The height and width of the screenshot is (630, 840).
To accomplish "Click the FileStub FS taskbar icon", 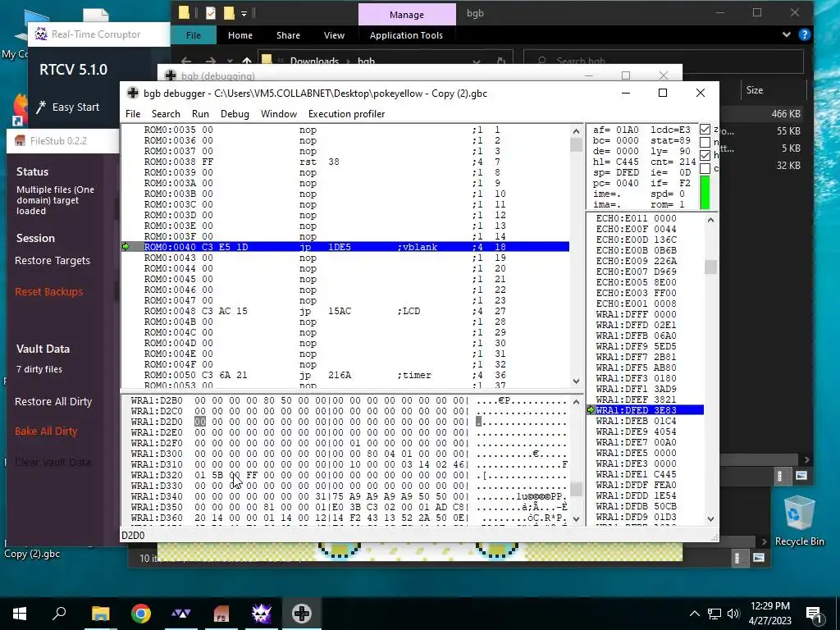I will click(221, 614).
